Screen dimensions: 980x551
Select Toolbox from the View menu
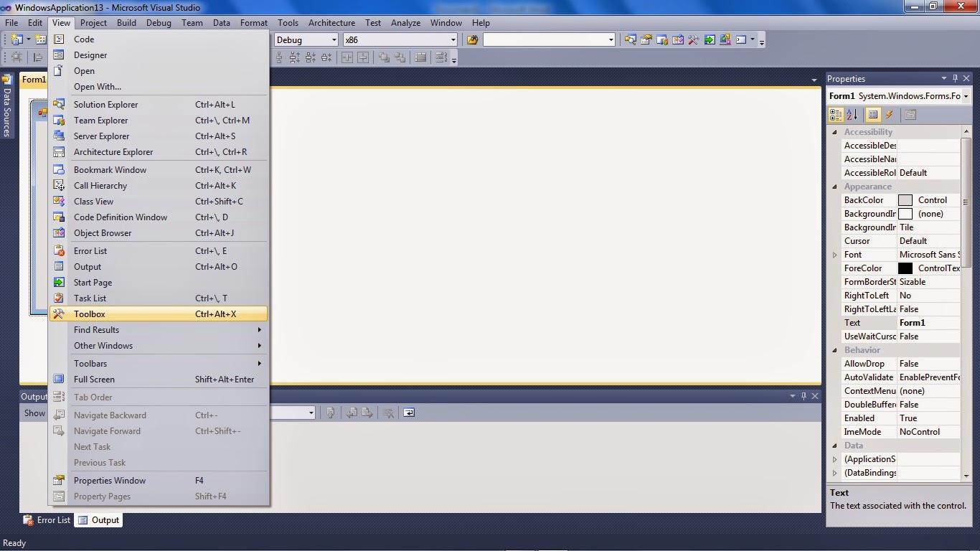point(90,314)
